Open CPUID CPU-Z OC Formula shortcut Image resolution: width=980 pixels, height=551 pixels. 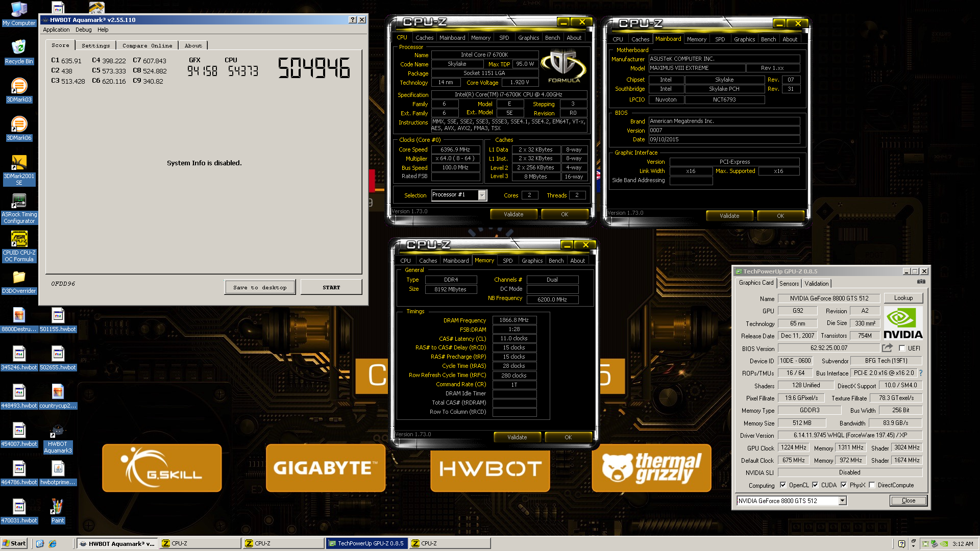(19, 246)
